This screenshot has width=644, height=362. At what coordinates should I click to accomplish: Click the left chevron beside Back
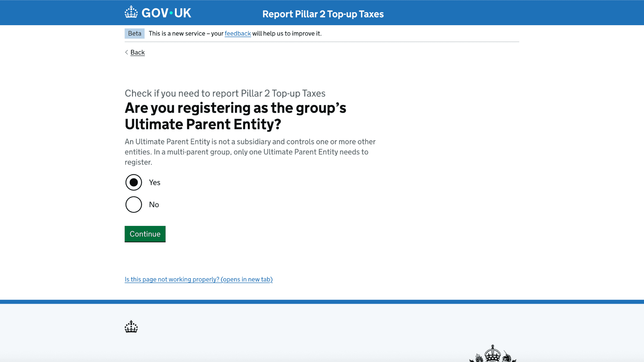[x=126, y=52]
